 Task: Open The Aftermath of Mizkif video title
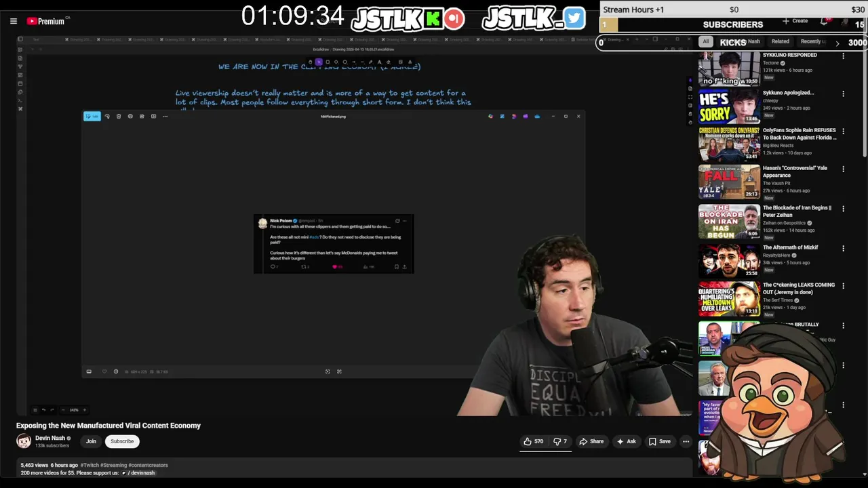click(x=790, y=247)
